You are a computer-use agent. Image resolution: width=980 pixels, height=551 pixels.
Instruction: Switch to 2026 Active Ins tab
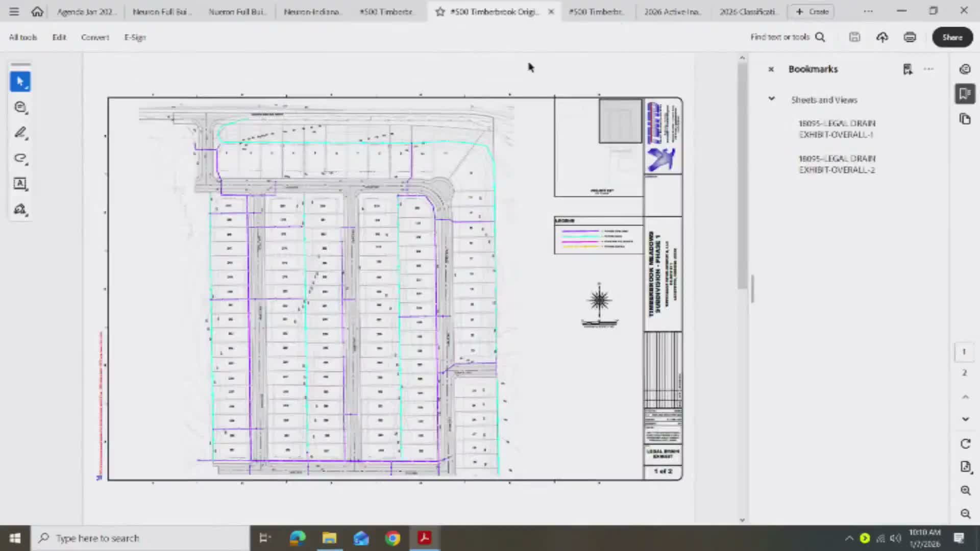[672, 12]
